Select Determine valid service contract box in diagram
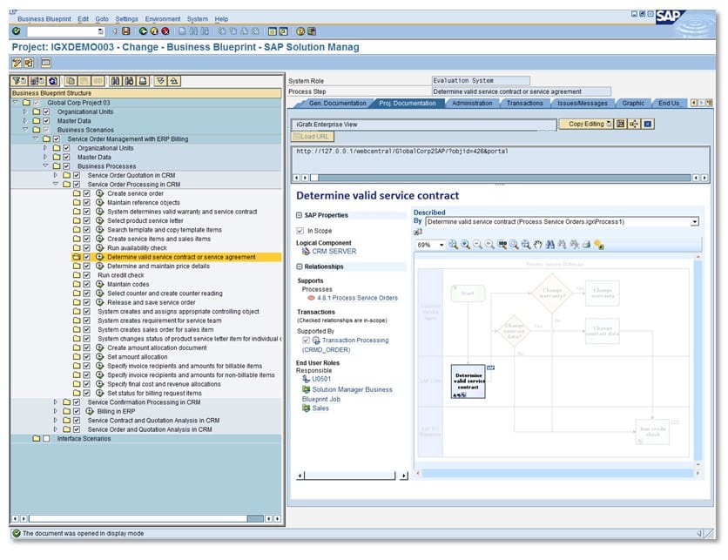This screenshot has width=728, height=560. coord(468,381)
